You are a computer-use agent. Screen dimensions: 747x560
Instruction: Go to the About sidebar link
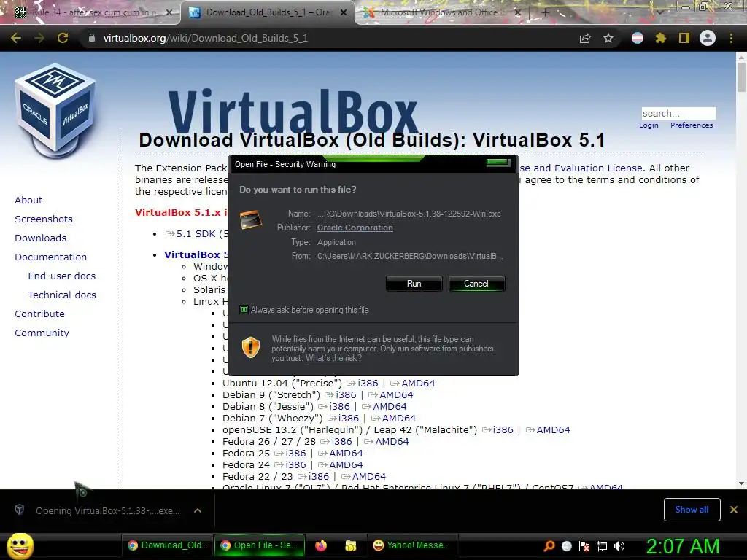point(28,200)
